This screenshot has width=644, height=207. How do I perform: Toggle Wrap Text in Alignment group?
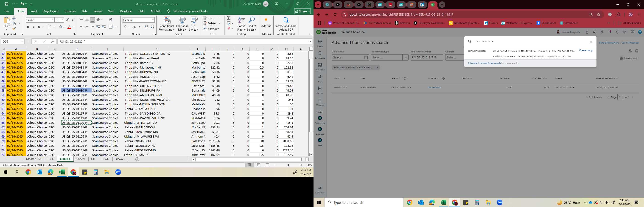(111, 20)
